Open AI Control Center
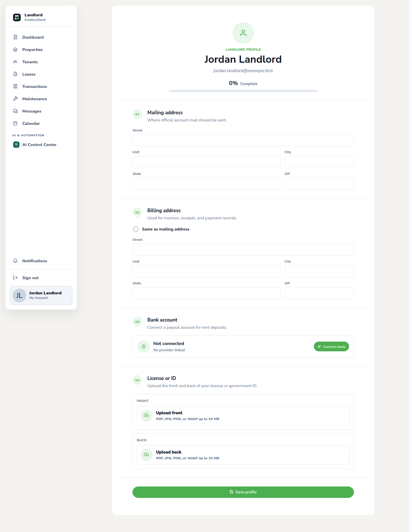 tap(41, 145)
